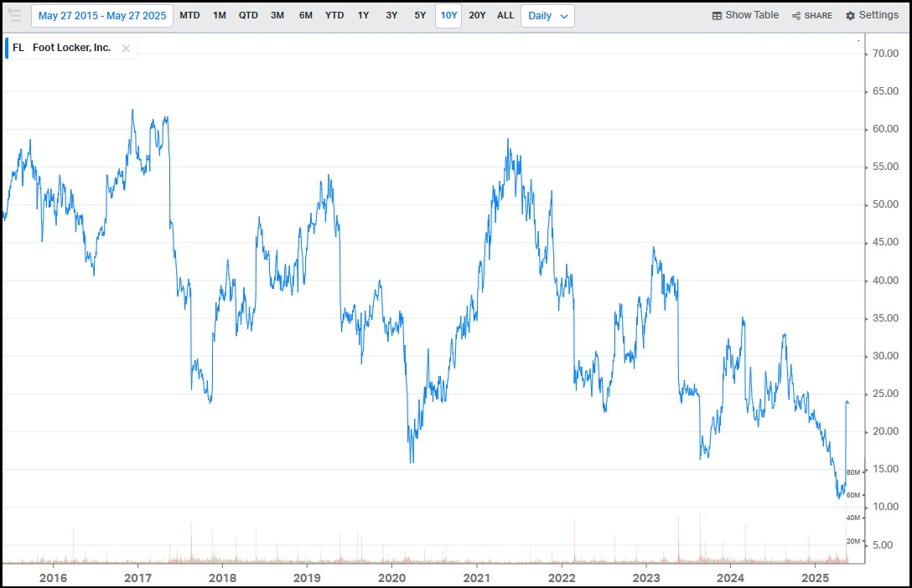Click the 2025 x-axis label
This screenshot has height=588, width=912.
(816, 578)
